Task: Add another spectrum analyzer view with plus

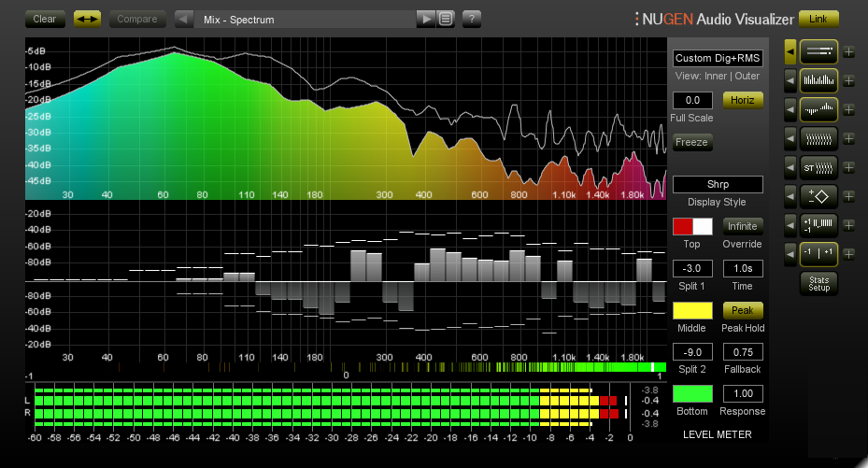Action: 848,80
